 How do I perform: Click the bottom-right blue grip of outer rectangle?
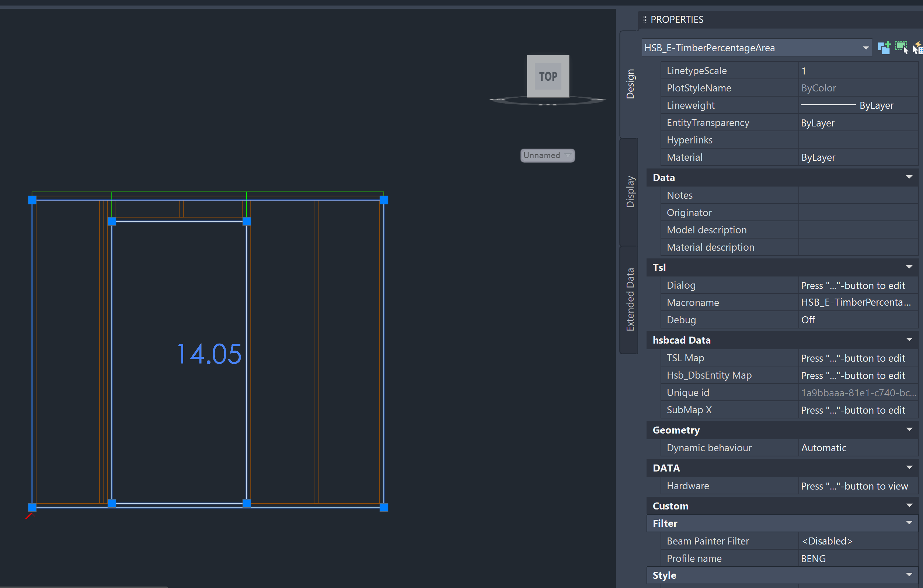tap(384, 507)
